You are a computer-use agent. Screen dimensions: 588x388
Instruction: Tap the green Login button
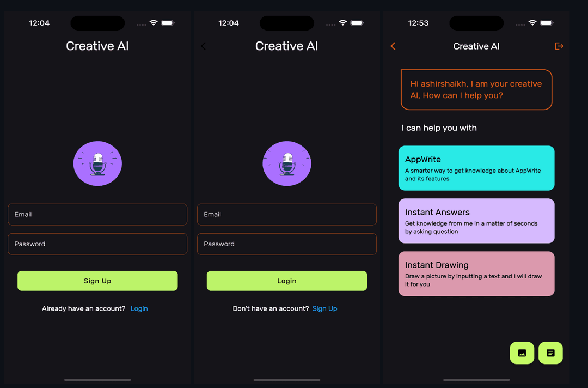[287, 281]
